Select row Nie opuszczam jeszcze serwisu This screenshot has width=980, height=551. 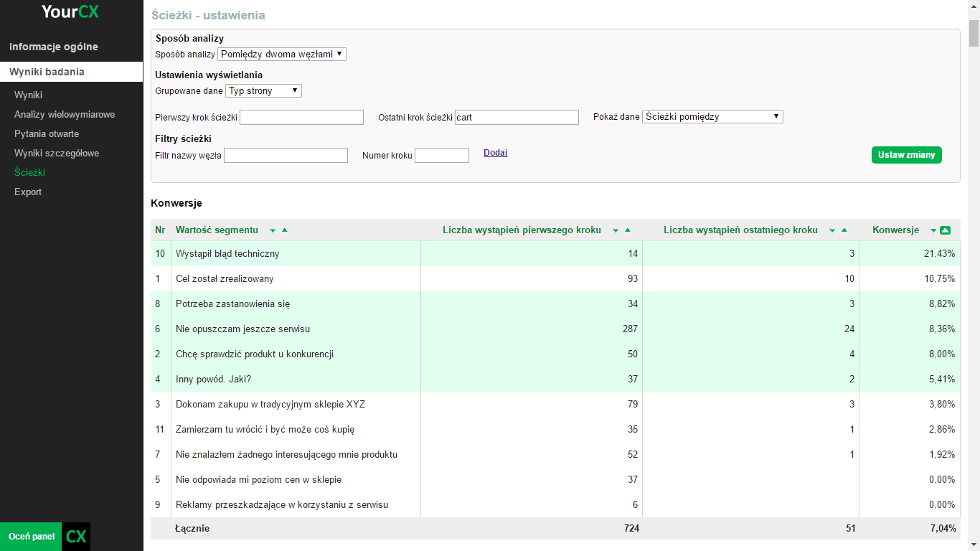coord(555,329)
